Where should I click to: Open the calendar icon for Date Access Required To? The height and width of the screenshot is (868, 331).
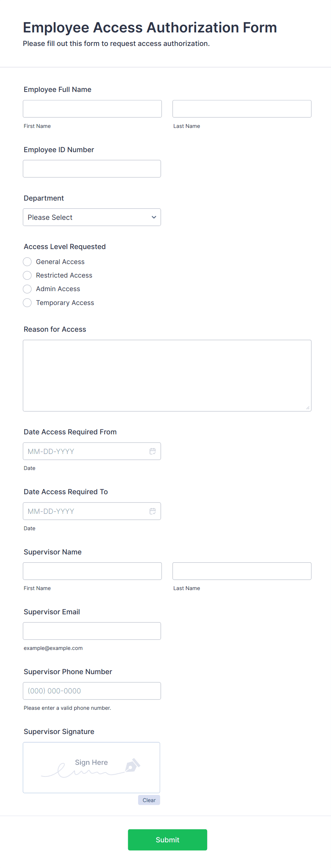pos(153,511)
